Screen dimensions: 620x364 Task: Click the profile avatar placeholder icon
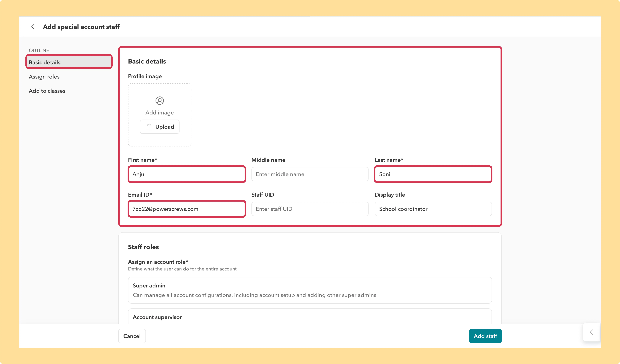tap(160, 101)
